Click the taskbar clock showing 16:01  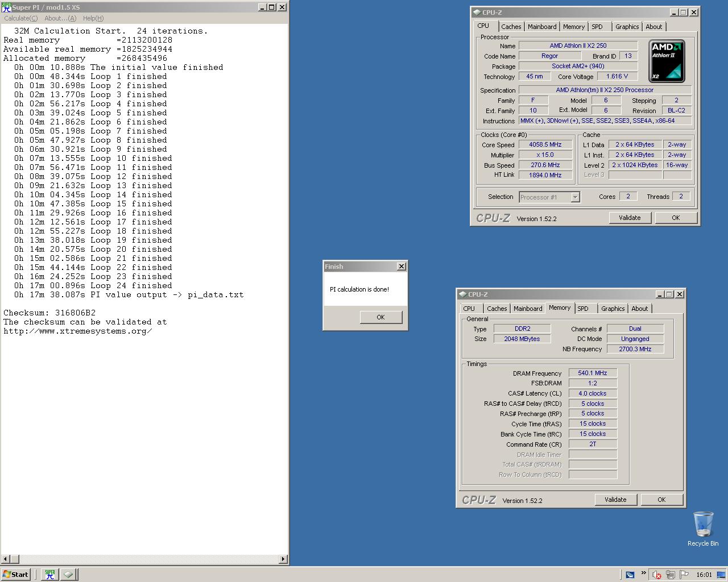tap(704, 575)
